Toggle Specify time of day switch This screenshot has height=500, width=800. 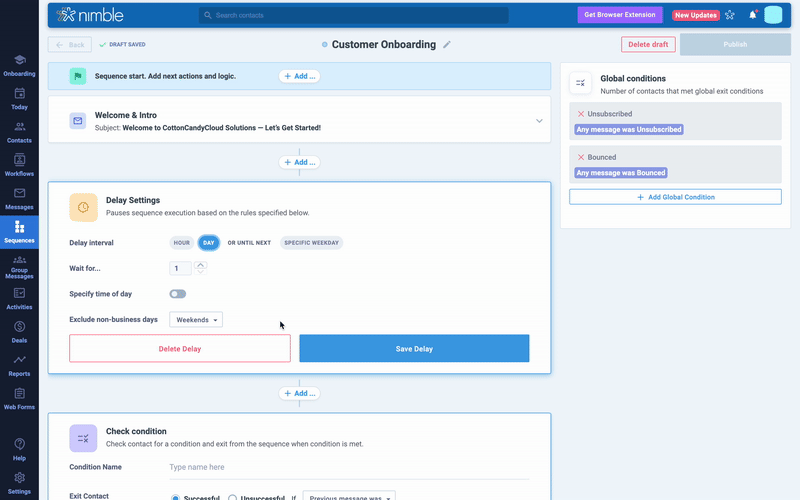pyautogui.click(x=178, y=294)
